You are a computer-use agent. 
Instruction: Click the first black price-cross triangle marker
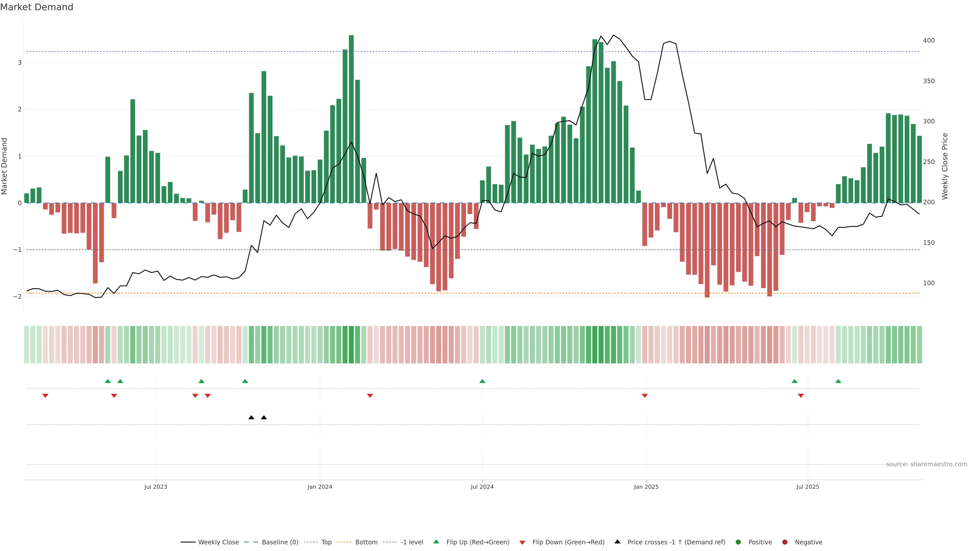(251, 418)
